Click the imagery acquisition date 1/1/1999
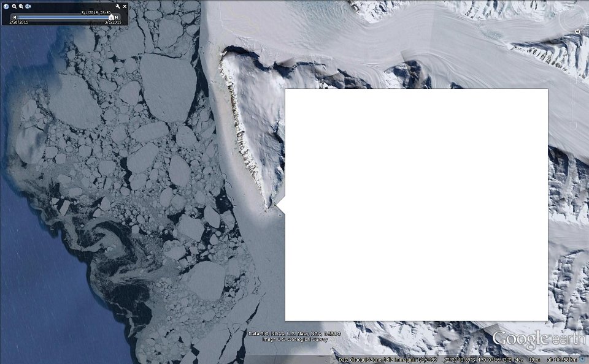 428,360
